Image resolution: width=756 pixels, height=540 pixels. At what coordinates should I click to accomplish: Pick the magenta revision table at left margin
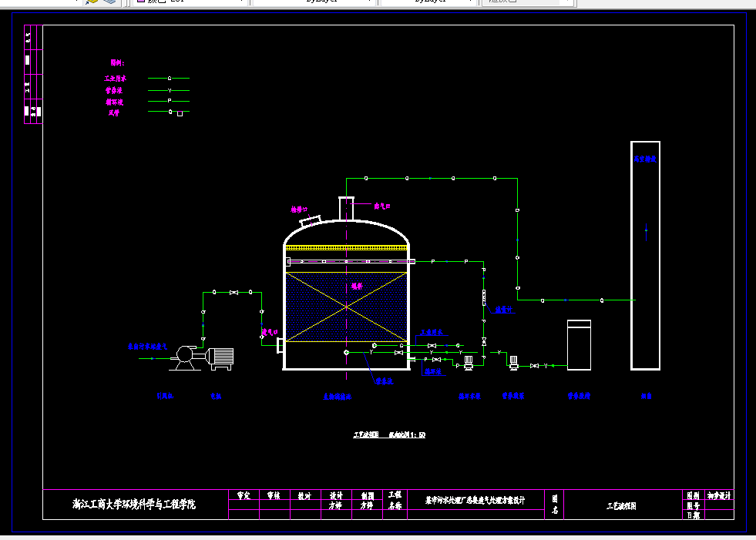coord(33,74)
